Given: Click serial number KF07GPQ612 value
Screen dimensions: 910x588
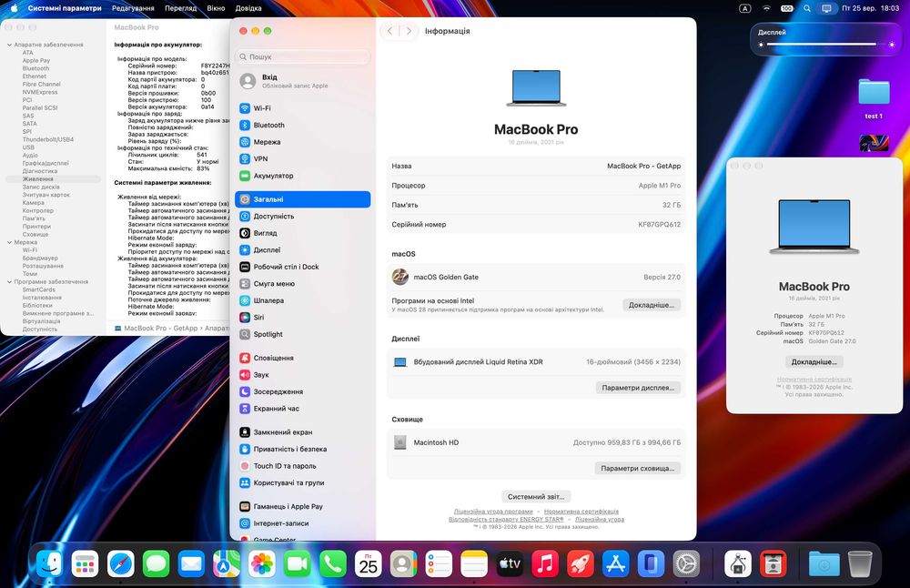Looking at the screenshot, I should pos(659,225).
